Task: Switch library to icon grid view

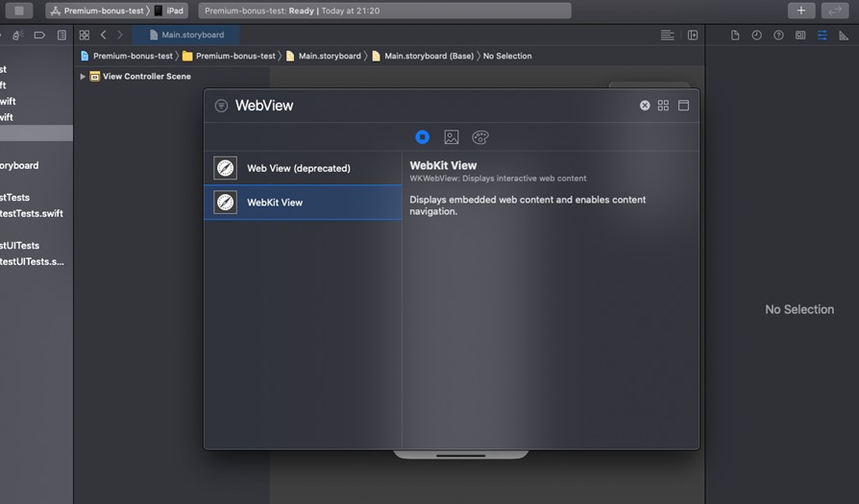Action: (663, 106)
